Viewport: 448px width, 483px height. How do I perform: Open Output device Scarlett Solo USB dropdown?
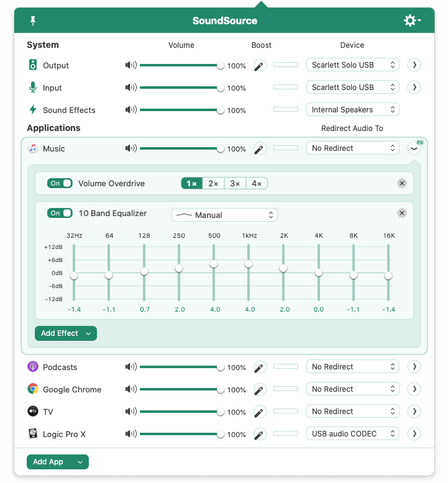pos(352,65)
